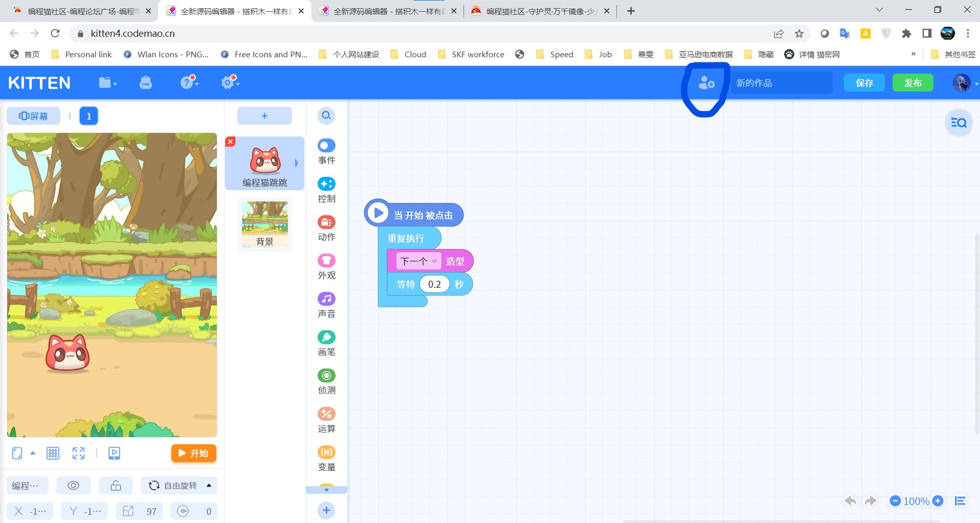Open the Personal link bookmark
Viewport: 980px width, 523px height.
tap(81, 54)
